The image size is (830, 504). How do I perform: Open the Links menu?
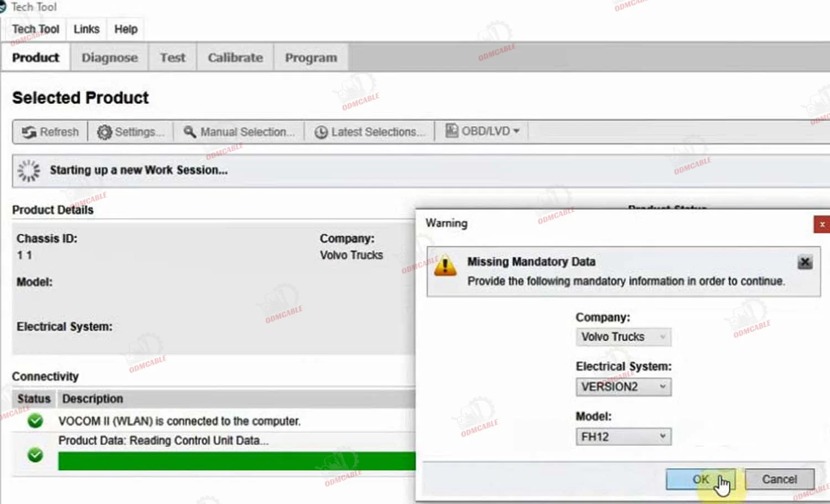(x=86, y=29)
